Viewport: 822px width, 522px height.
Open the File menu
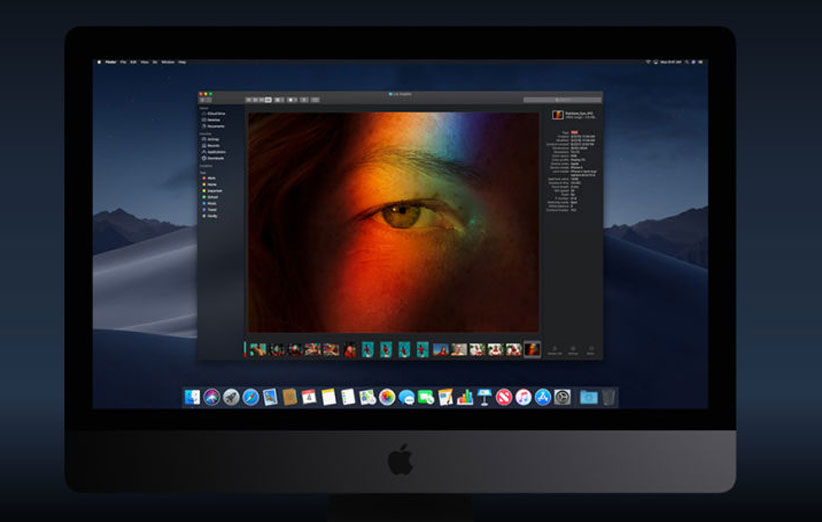point(123,62)
